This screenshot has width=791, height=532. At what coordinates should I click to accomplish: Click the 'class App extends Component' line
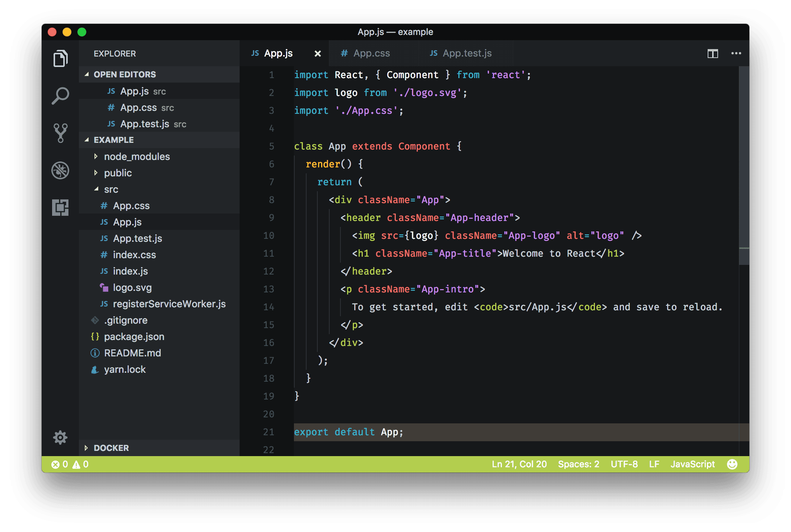pyautogui.click(x=378, y=146)
